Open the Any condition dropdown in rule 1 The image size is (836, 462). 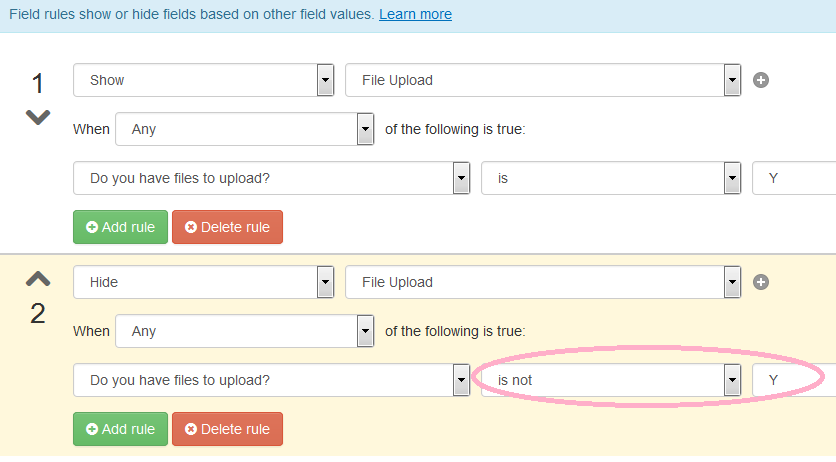click(x=245, y=129)
